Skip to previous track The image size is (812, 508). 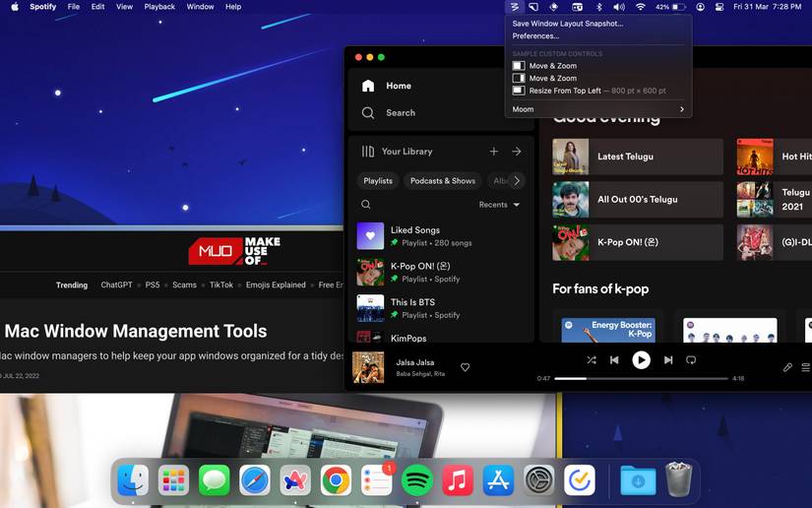(x=614, y=360)
